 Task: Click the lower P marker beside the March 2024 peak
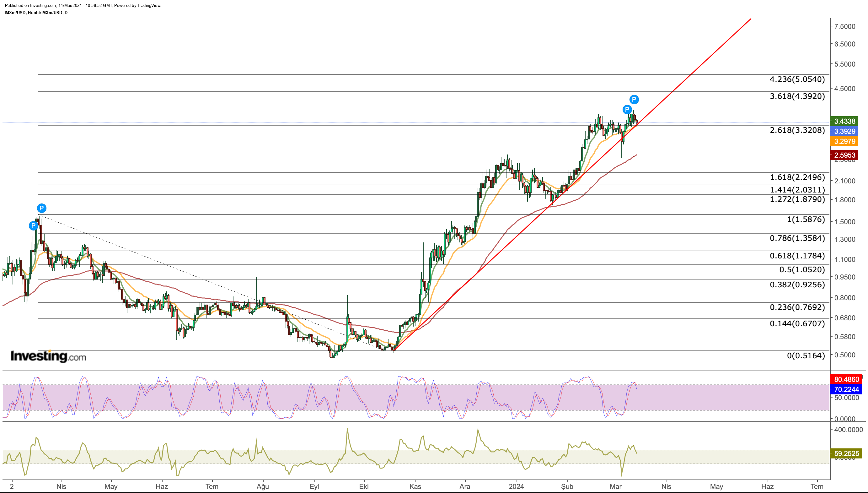pyautogui.click(x=627, y=109)
